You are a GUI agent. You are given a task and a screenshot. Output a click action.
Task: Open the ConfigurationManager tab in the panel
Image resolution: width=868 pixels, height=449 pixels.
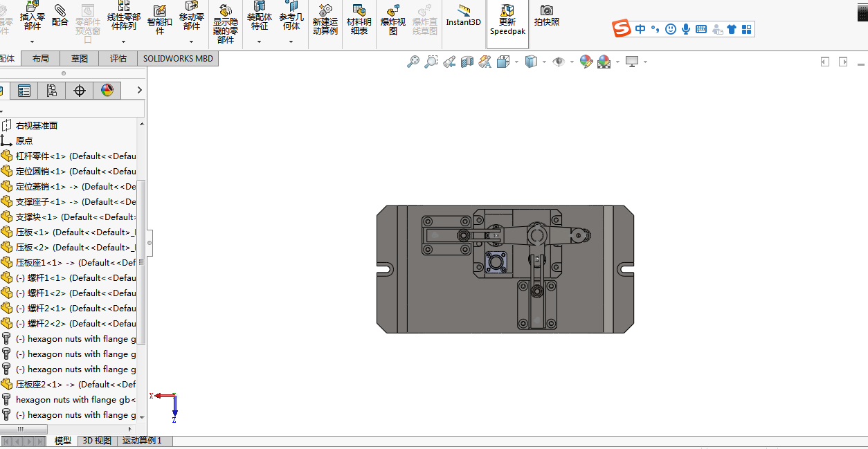51,90
